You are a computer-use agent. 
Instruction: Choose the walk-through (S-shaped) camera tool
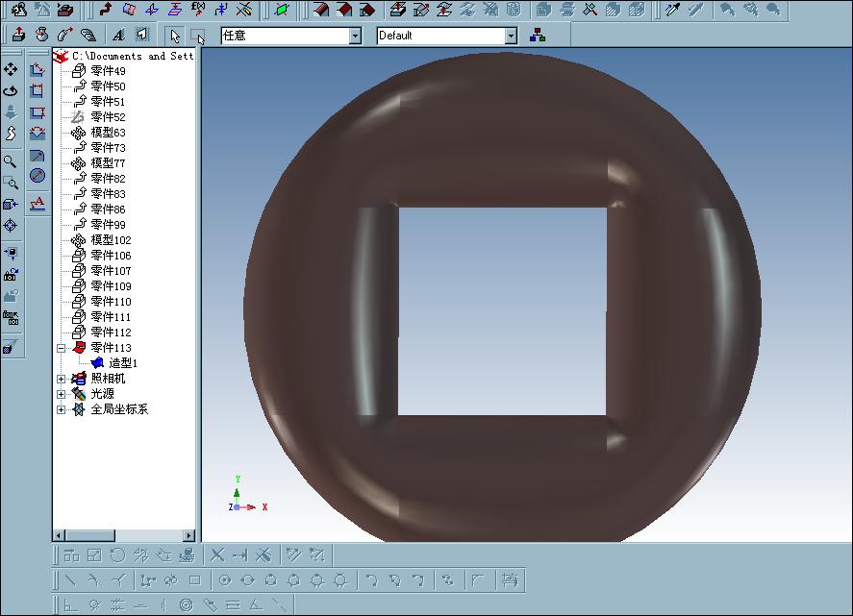pos(11,134)
